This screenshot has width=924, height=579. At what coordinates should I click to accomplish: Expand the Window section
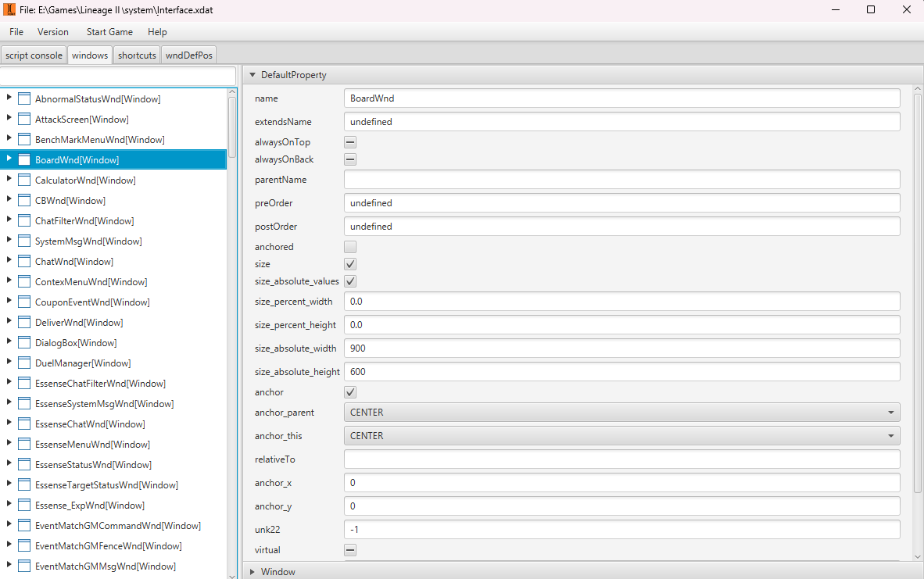[252, 572]
